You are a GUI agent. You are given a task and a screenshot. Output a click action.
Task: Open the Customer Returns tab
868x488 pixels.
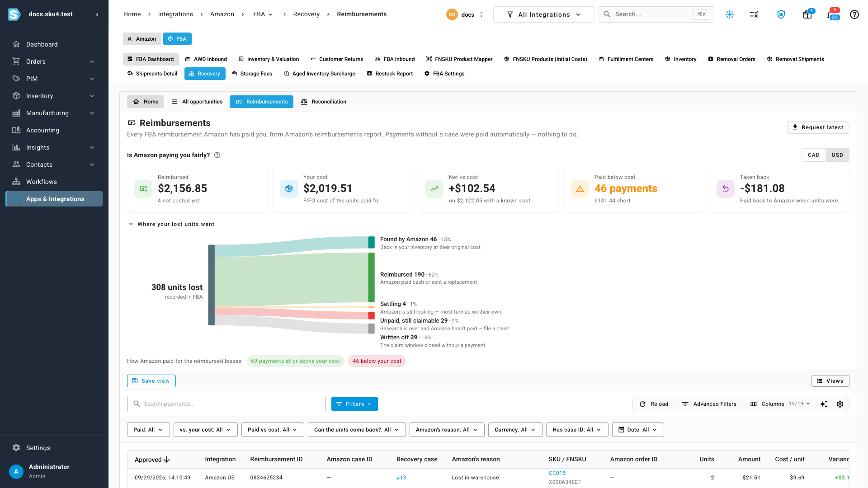pos(337,59)
